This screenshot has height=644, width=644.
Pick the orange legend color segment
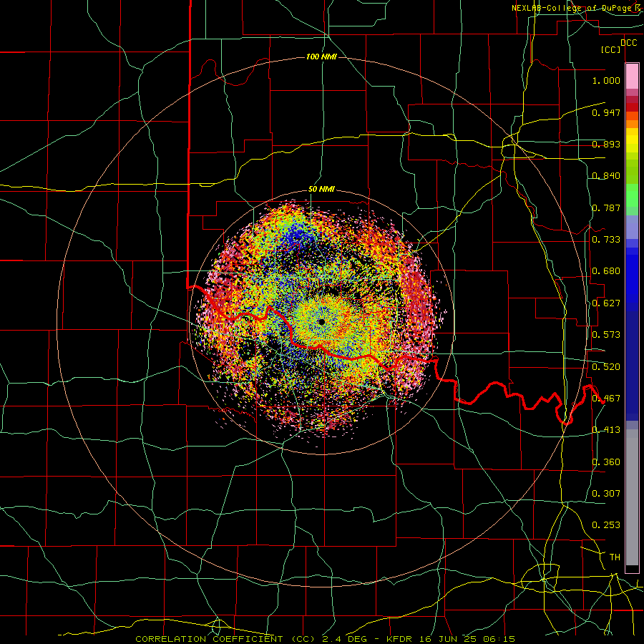coord(632,124)
